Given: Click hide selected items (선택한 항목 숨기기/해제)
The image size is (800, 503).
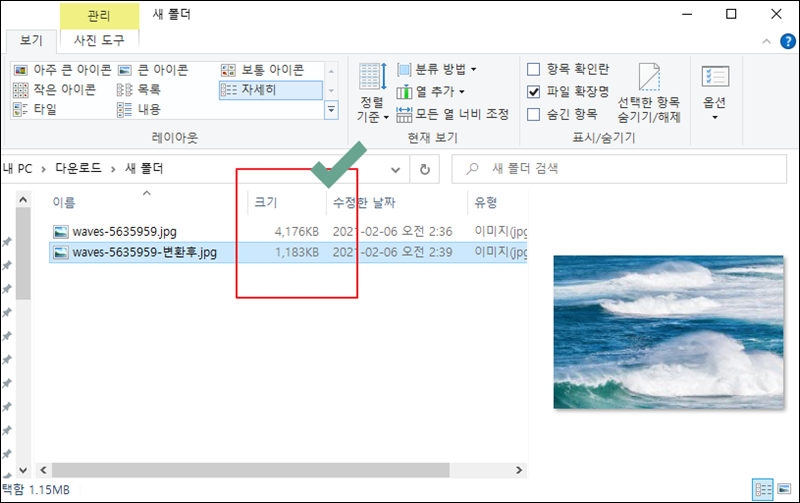Looking at the screenshot, I should (x=649, y=93).
